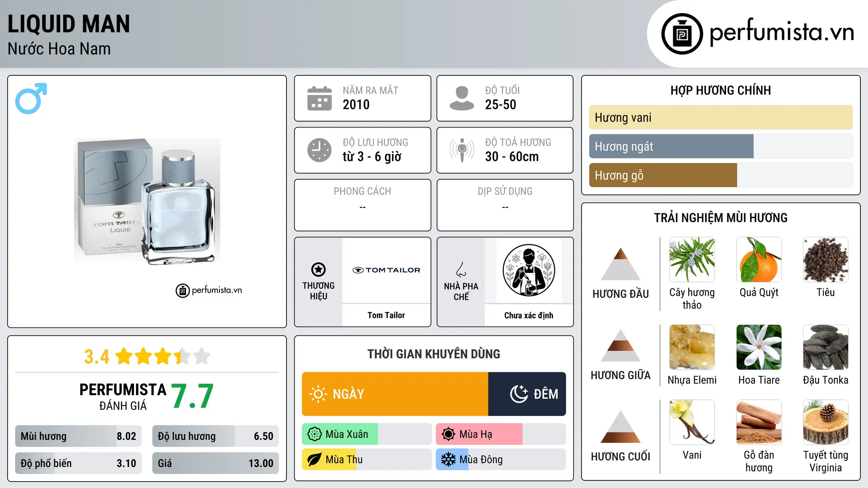Click the Tuyết tùng Virginia cedar image
The image size is (868, 488).
click(826, 422)
